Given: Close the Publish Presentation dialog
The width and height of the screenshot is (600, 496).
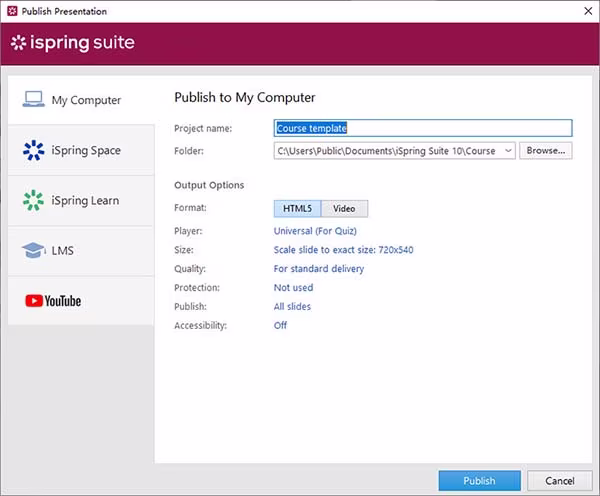Looking at the screenshot, I should (x=588, y=11).
